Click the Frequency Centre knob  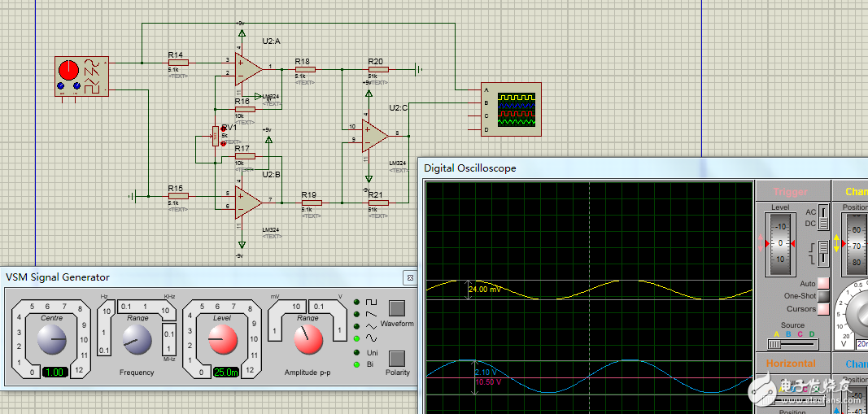51,338
